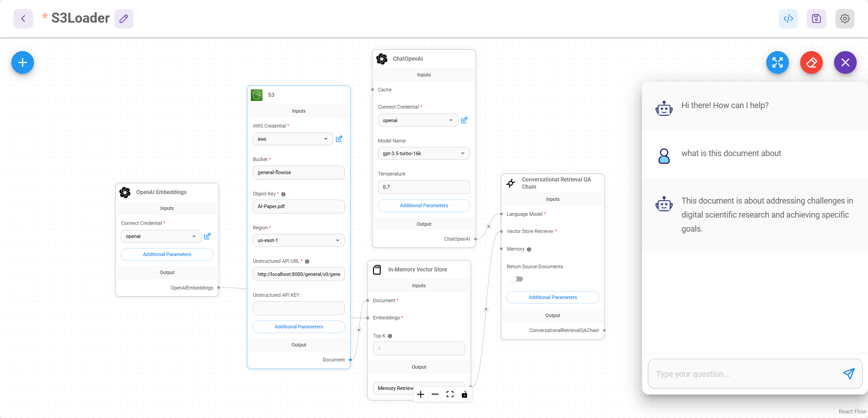Save the chatflow
This screenshot has width=868, height=418.
click(x=816, y=19)
